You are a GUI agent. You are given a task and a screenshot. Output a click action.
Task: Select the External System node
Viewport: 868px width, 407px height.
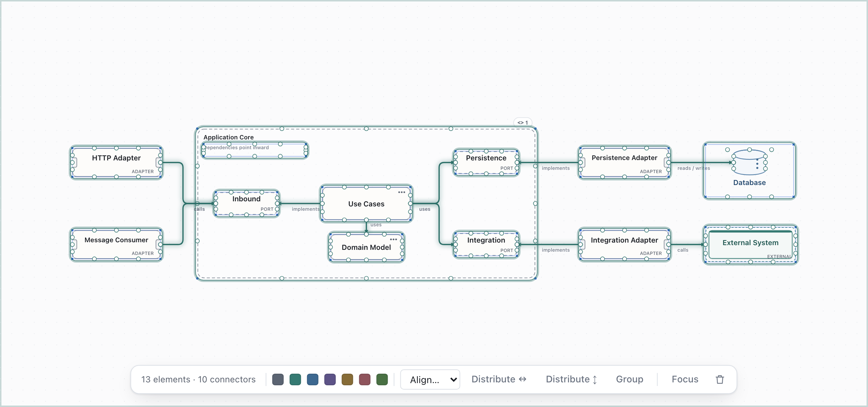[750, 244]
